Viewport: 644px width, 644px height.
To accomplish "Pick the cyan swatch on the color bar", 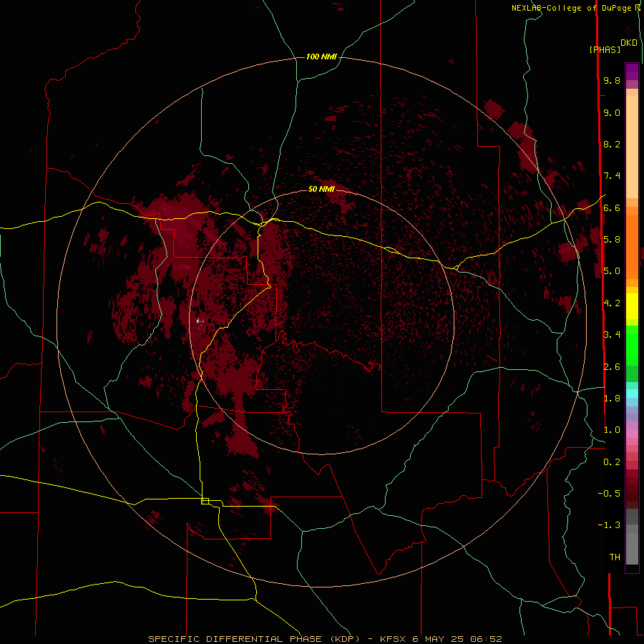I will click(x=632, y=394).
